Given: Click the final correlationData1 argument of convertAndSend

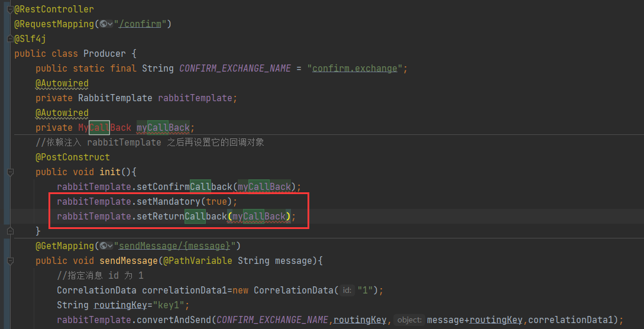Looking at the screenshot, I should tap(572, 320).
